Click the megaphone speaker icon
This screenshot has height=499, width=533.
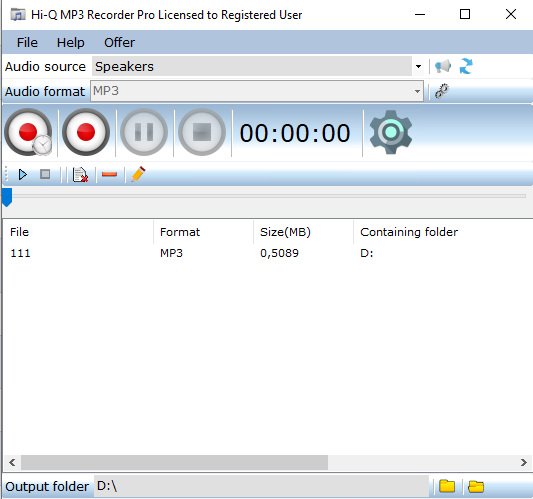coord(443,66)
